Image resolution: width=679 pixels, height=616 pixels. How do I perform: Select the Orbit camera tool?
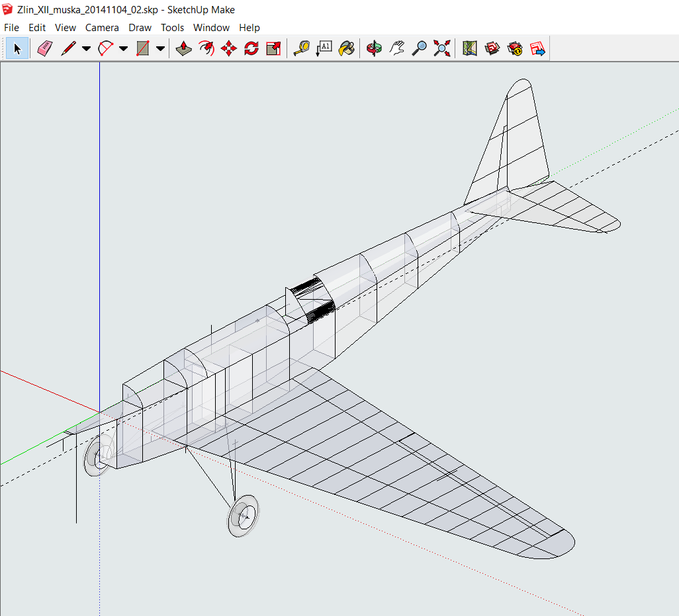point(375,48)
